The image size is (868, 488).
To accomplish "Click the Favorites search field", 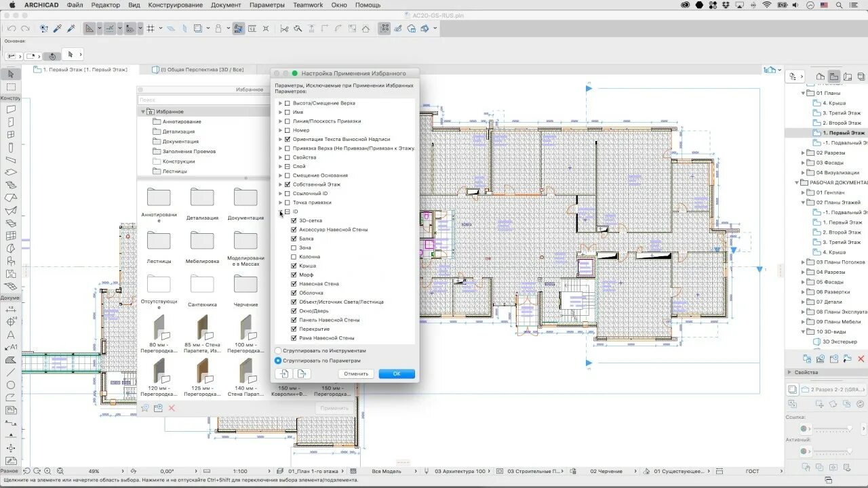I will [x=203, y=100].
